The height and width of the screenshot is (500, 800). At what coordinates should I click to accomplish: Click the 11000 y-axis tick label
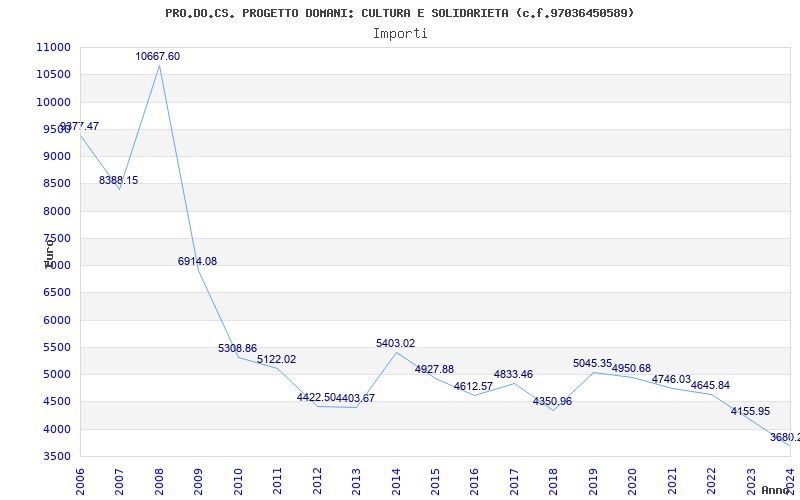pyautogui.click(x=54, y=47)
